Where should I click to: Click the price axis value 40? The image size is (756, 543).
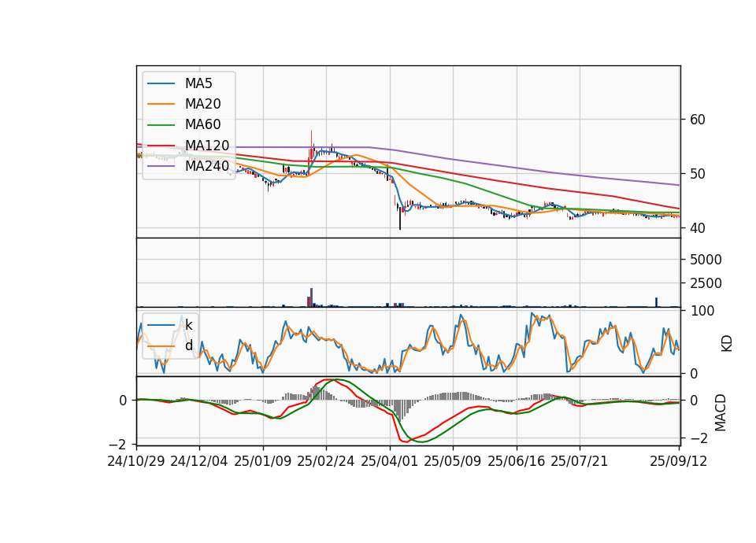point(698,228)
